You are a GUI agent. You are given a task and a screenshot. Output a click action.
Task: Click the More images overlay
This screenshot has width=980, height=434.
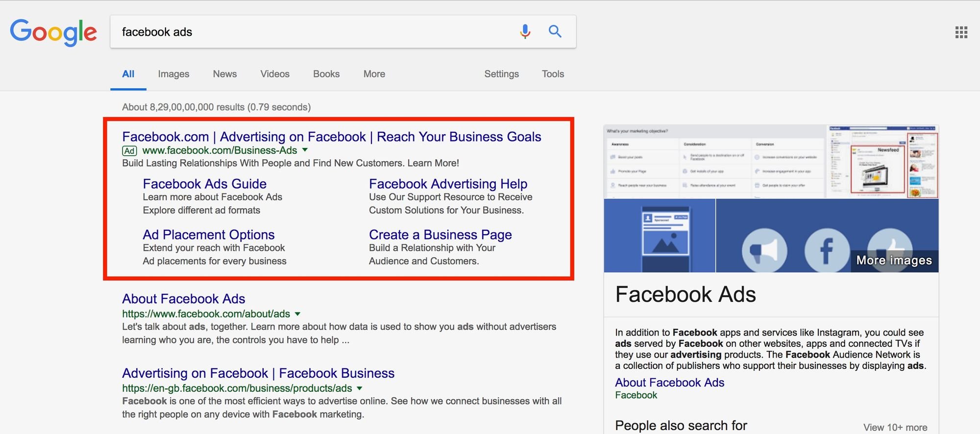click(894, 260)
